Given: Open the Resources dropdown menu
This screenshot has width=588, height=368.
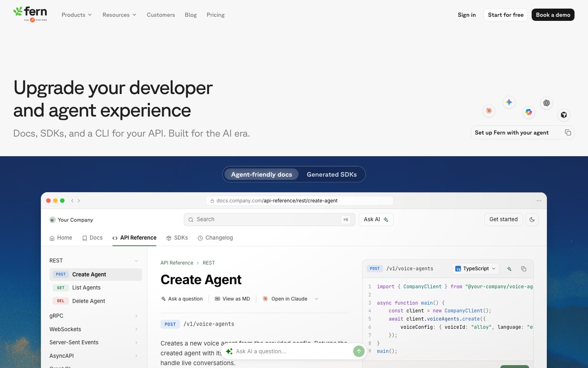Looking at the screenshot, I should point(119,15).
